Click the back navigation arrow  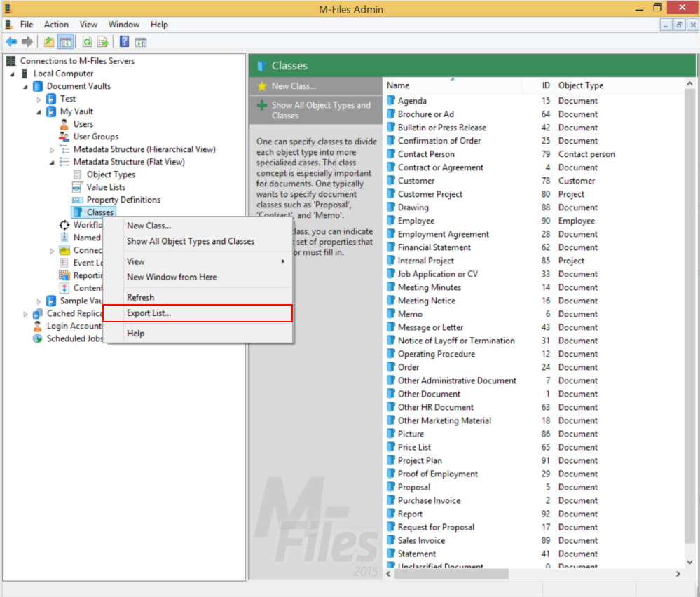pos(11,41)
